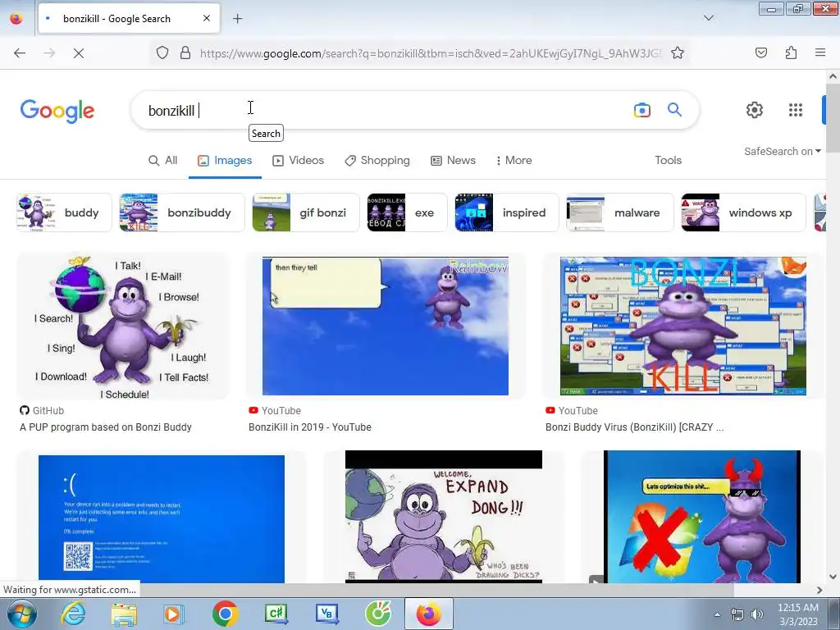Open SafeSearch on dropdown
The image size is (840, 630).
[x=782, y=152]
